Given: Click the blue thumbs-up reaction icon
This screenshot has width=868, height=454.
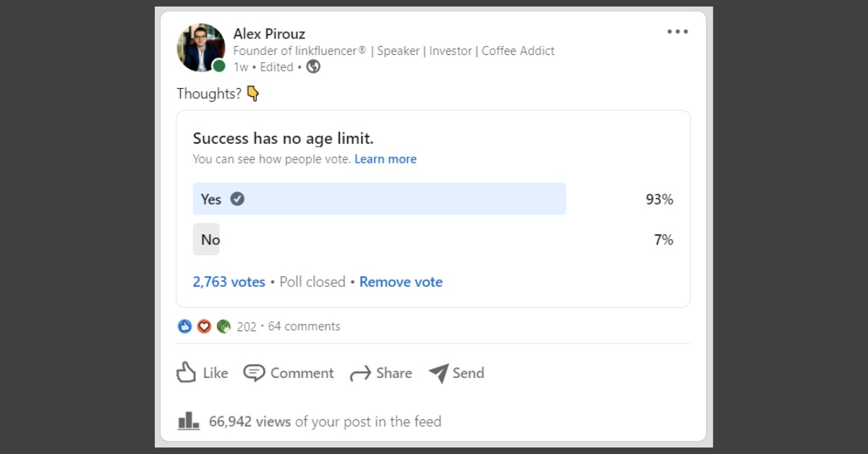Looking at the screenshot, I should pyautogui.click(x=185, y=326).
